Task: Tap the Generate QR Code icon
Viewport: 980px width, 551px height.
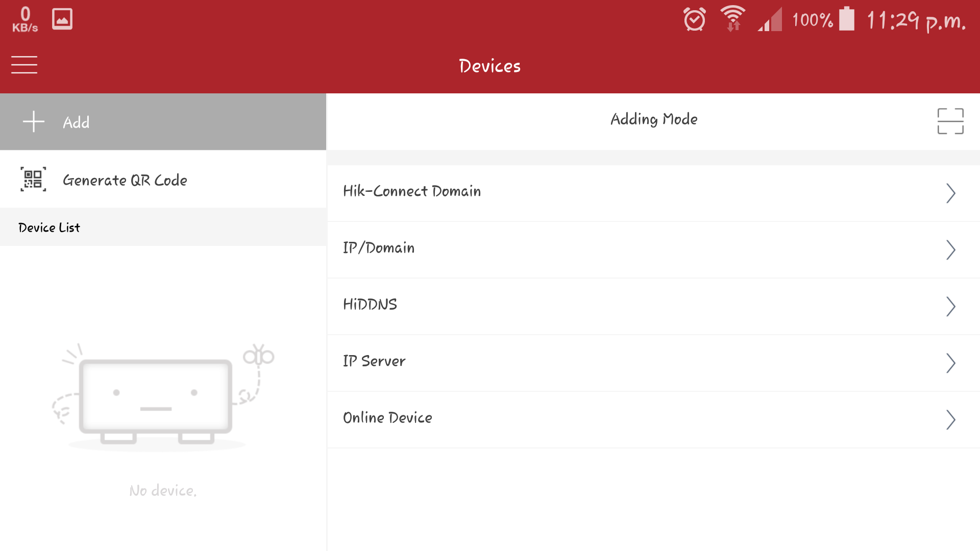Action: point(33,180)
